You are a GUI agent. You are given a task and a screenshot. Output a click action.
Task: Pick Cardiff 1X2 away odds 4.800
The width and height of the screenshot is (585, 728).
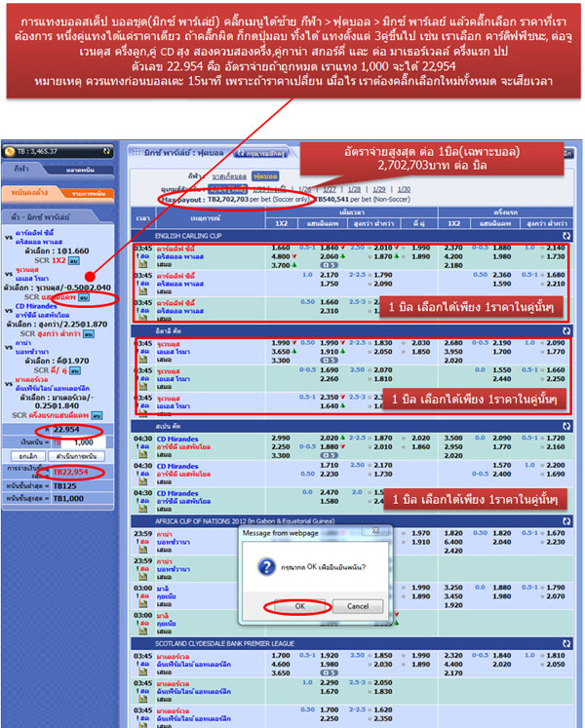click(280, 256)
